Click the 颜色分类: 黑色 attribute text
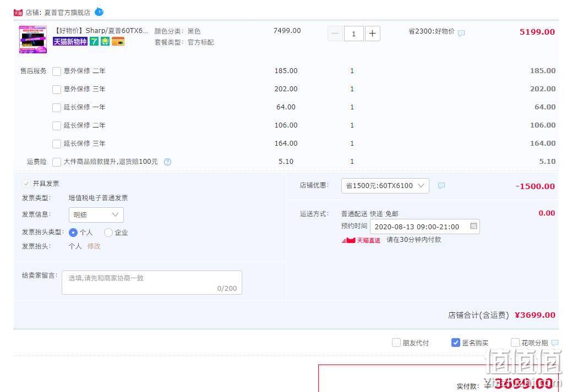Image resolution: width=567 pixels, height=392 pixels. tap(177, 31)
